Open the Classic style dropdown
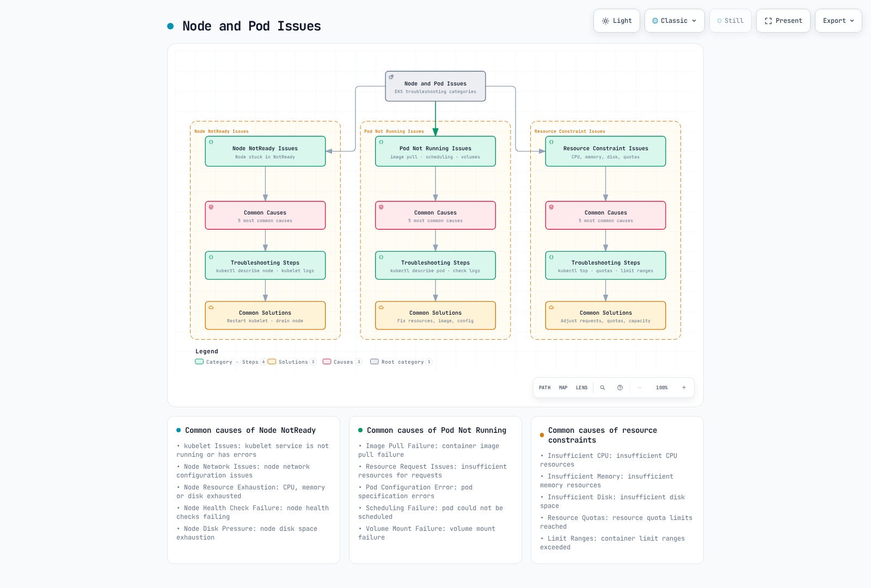The height and width of the screenshot is (588, 871). coord(674,21)
